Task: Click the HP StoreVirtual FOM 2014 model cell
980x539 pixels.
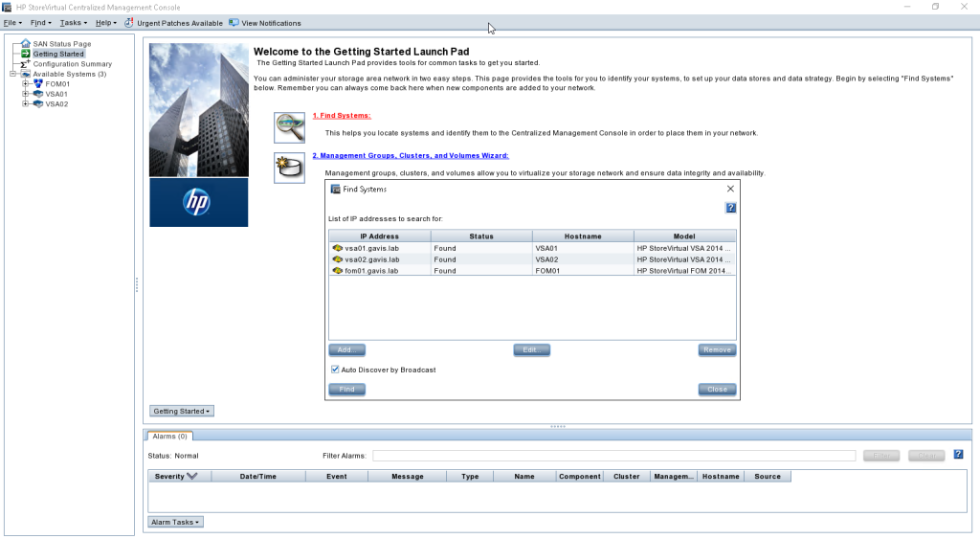Action: tap(684, 271)
